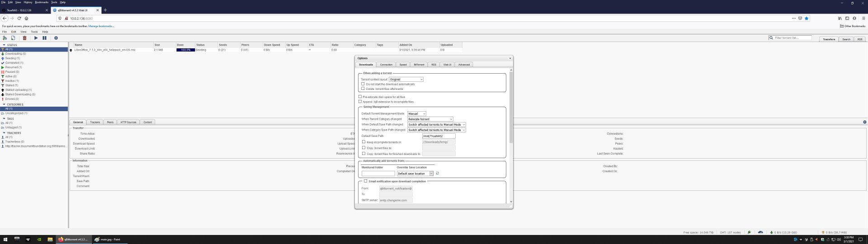
Task: Check Pre-allocate disk space for all files
Action: [360, 97]
